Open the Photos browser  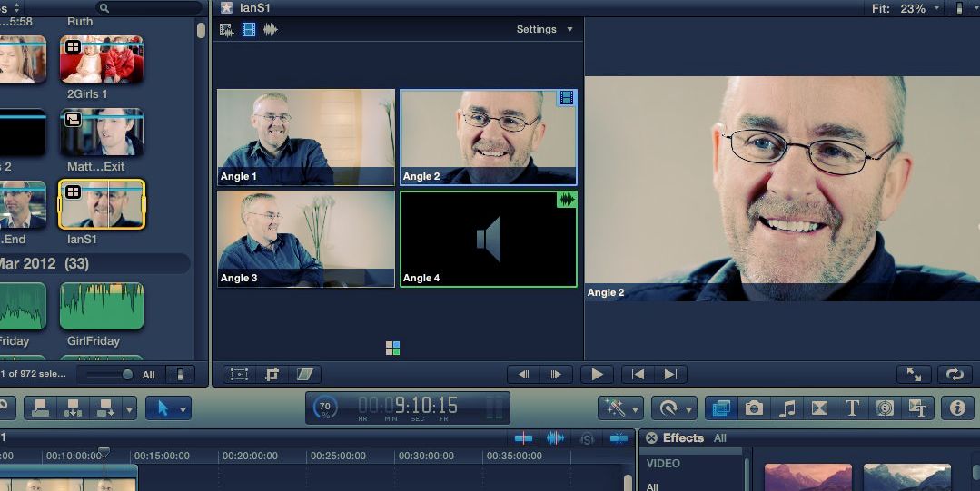tap(754, 408)
